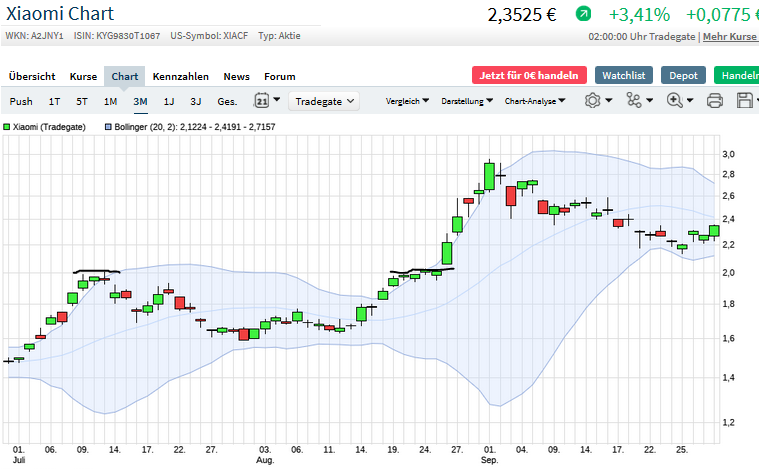759x469 pixels.
Task: Click the Jetzt für 0€ handeln button
Action: 529,76
